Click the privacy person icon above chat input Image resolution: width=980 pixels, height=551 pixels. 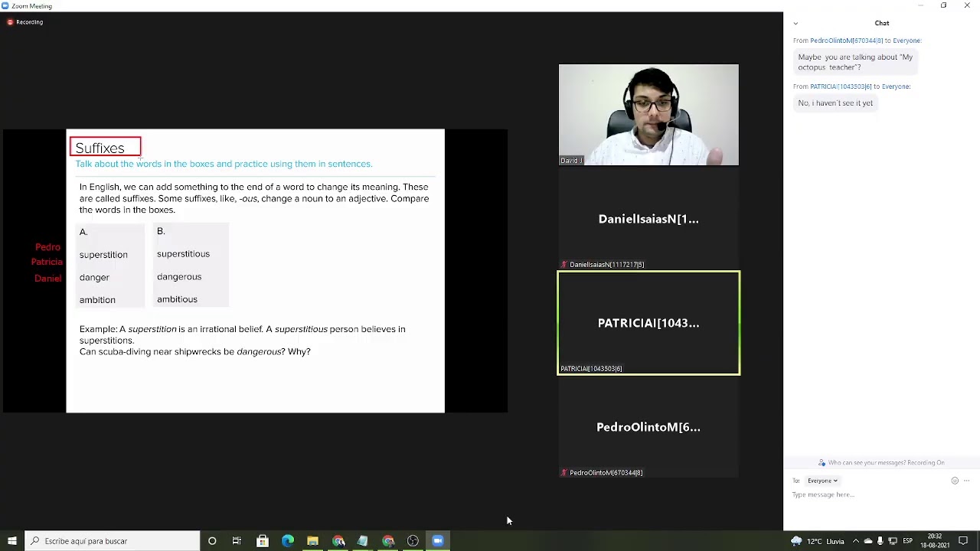coord(822,463)
